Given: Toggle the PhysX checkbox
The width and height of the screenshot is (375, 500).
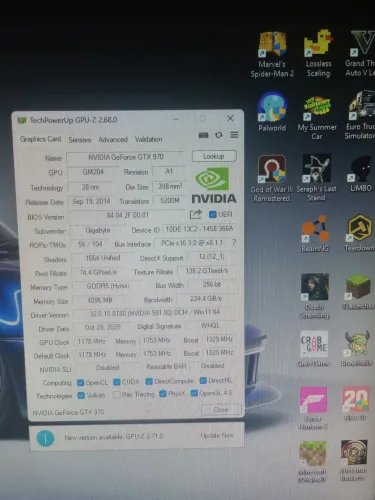Looking at the screenshot, I should pos(163,394).
